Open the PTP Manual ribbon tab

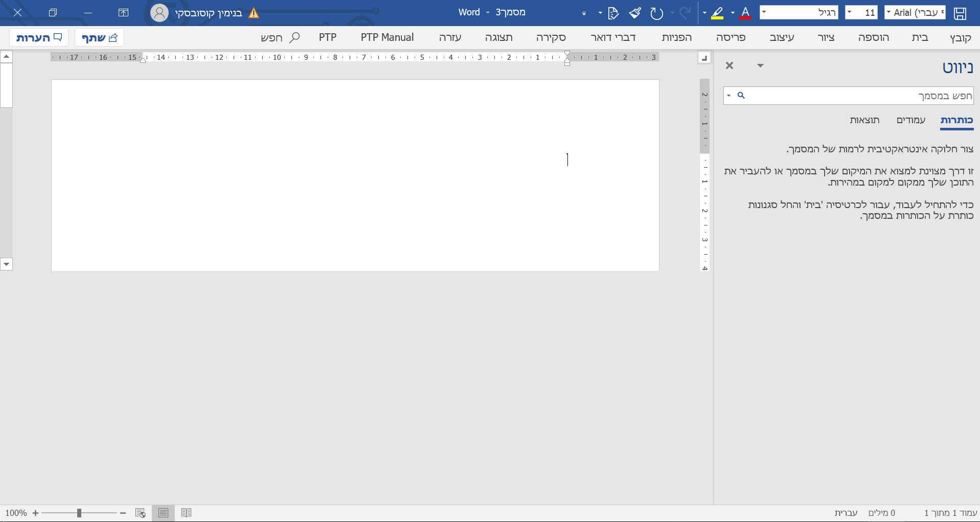(x=387, y=37)
